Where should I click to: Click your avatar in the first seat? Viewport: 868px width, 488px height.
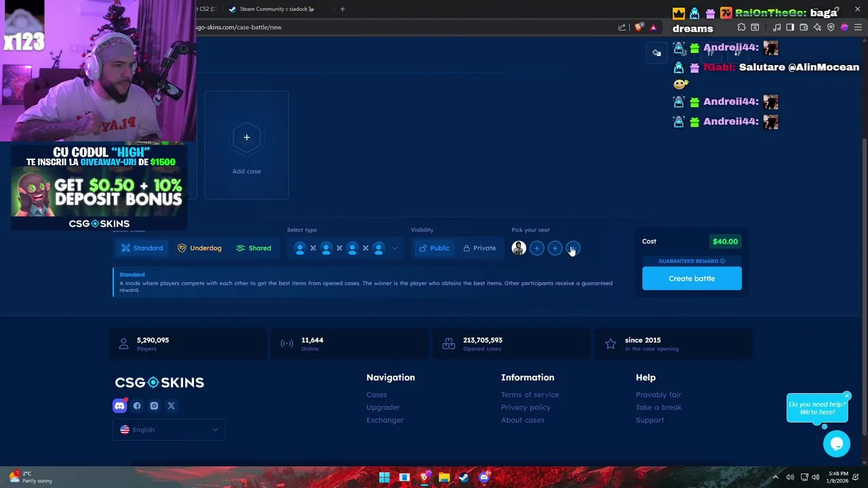point(519,248)
